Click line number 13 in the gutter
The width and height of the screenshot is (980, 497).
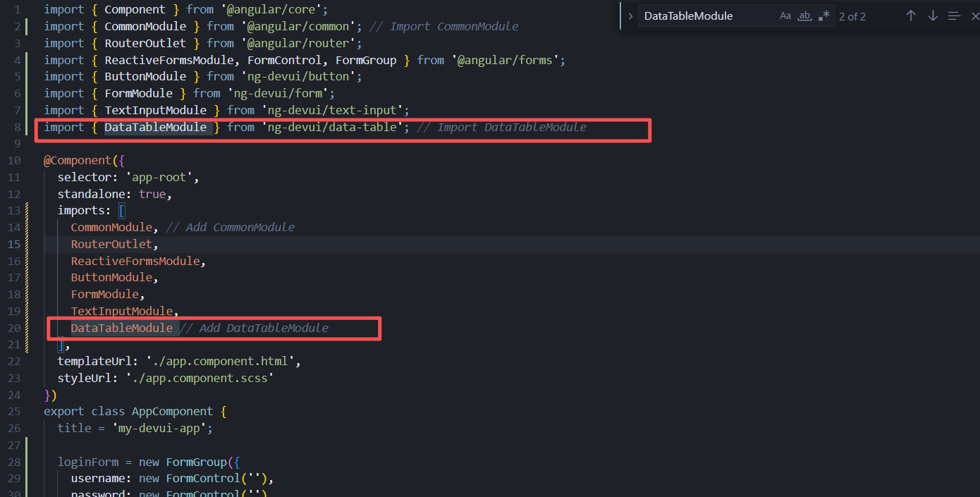tap(14, 210)
